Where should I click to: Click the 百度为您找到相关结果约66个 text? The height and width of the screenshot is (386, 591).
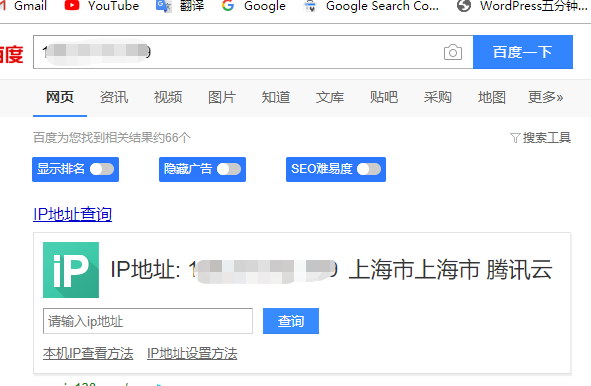[112, 138]
